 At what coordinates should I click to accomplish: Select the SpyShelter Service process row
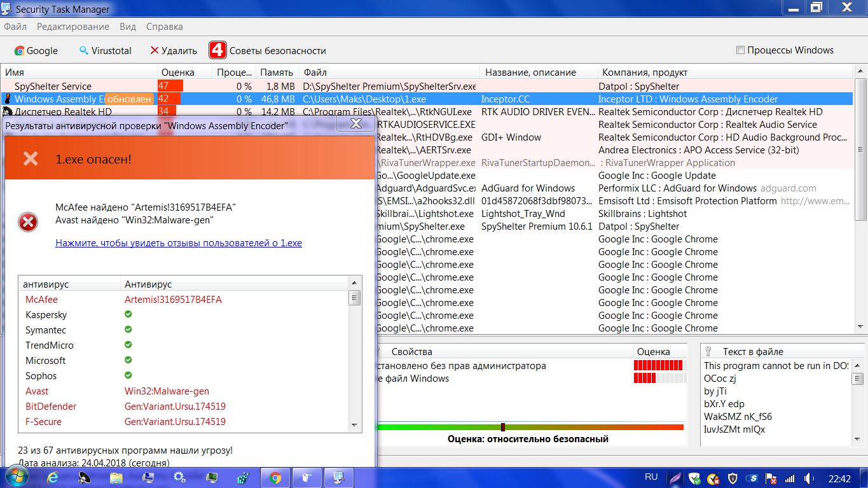point(426,87)
